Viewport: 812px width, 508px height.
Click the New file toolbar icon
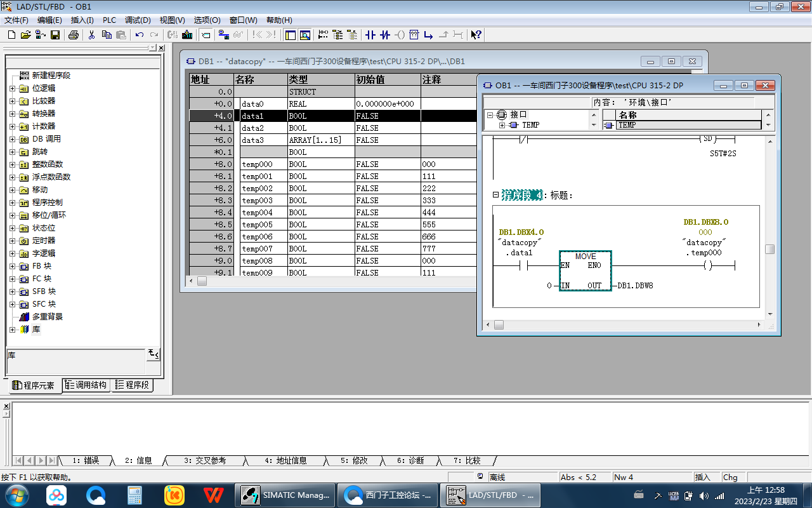(x=11, y=35)
